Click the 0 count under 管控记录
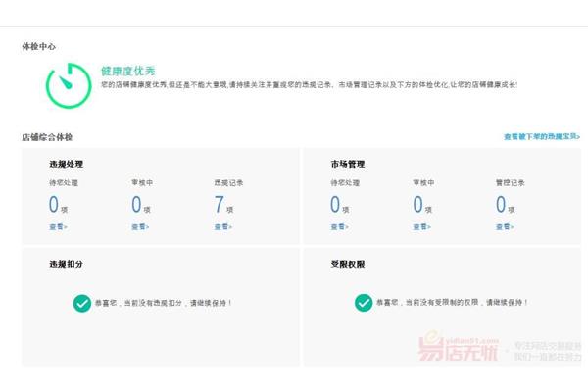 pos(501,205)
